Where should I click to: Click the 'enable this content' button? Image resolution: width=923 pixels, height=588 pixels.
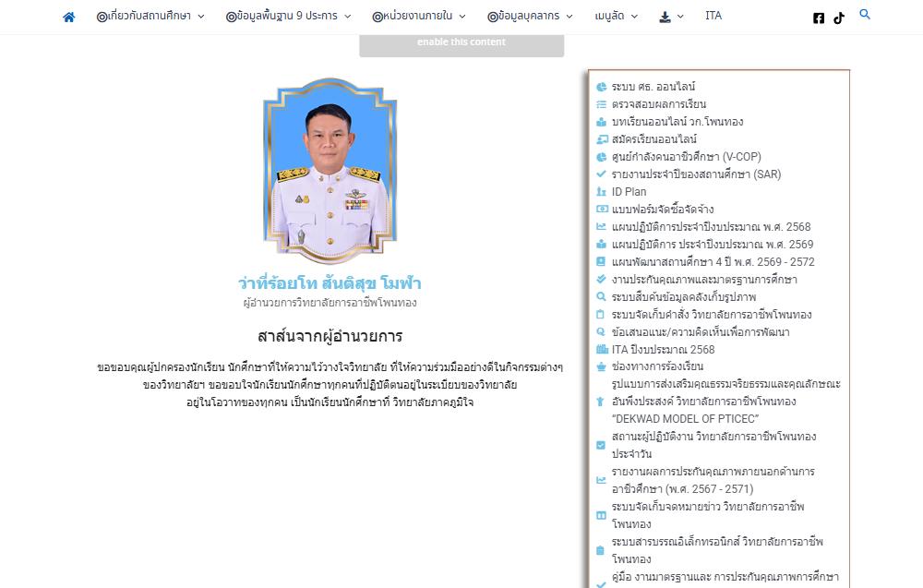coord(461,44)
